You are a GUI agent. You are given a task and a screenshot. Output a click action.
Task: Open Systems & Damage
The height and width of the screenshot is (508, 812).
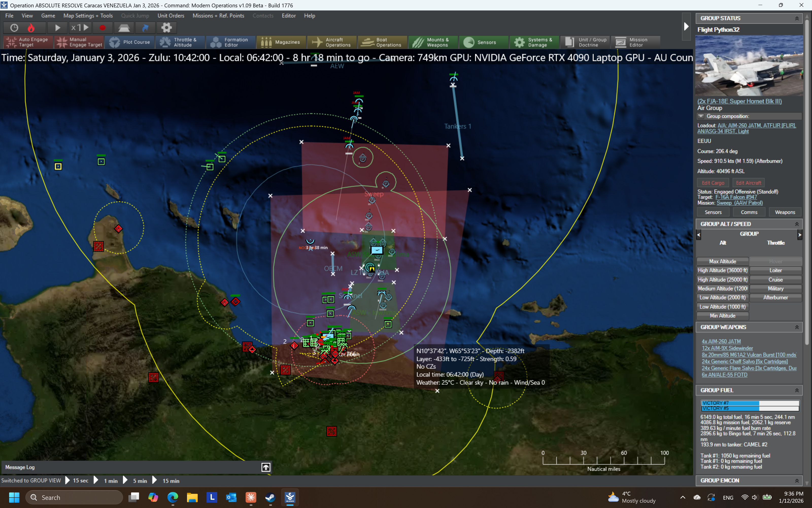(534, 42)
